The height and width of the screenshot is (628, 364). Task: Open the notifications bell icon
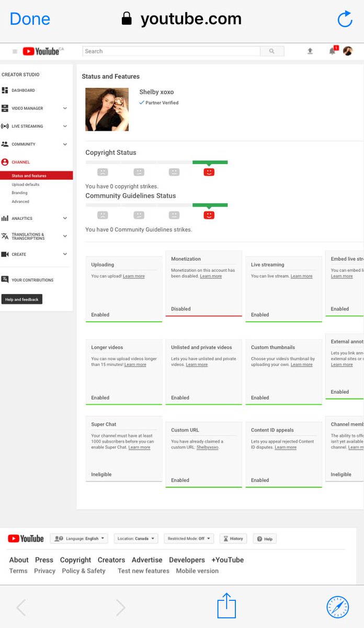332,51
